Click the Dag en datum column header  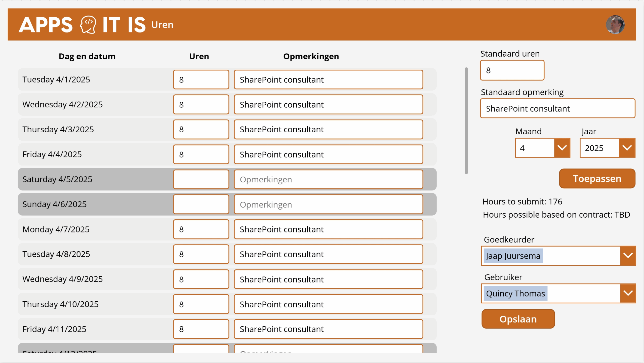pyautogui.click(x=87, y=56)
